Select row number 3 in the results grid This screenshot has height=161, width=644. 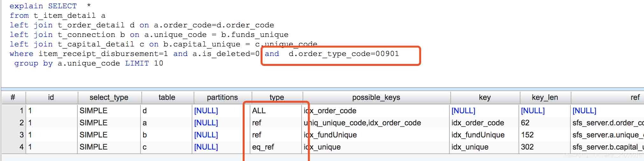(21, 135)
